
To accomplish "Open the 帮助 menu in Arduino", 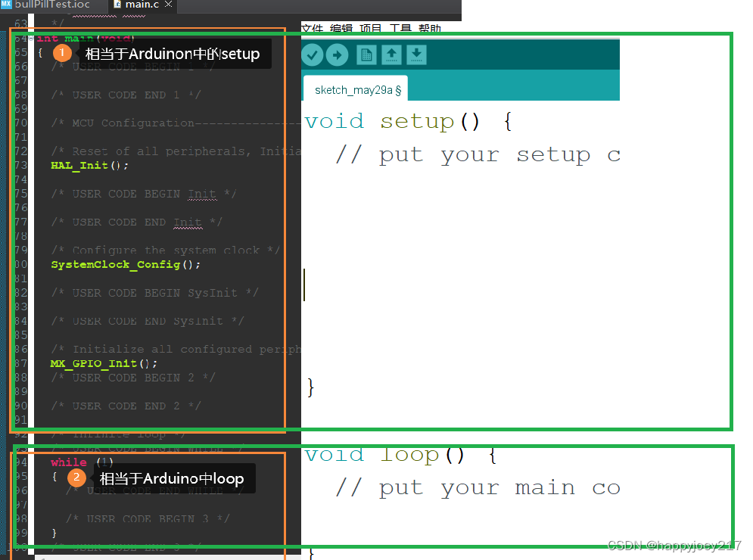I will tap(429, 28).
